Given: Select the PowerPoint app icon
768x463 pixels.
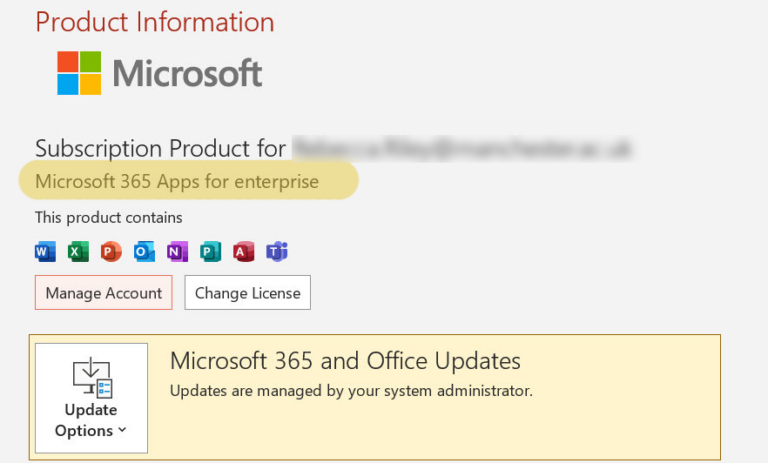Looking at the screenshot, I should (x=111, y=252).
